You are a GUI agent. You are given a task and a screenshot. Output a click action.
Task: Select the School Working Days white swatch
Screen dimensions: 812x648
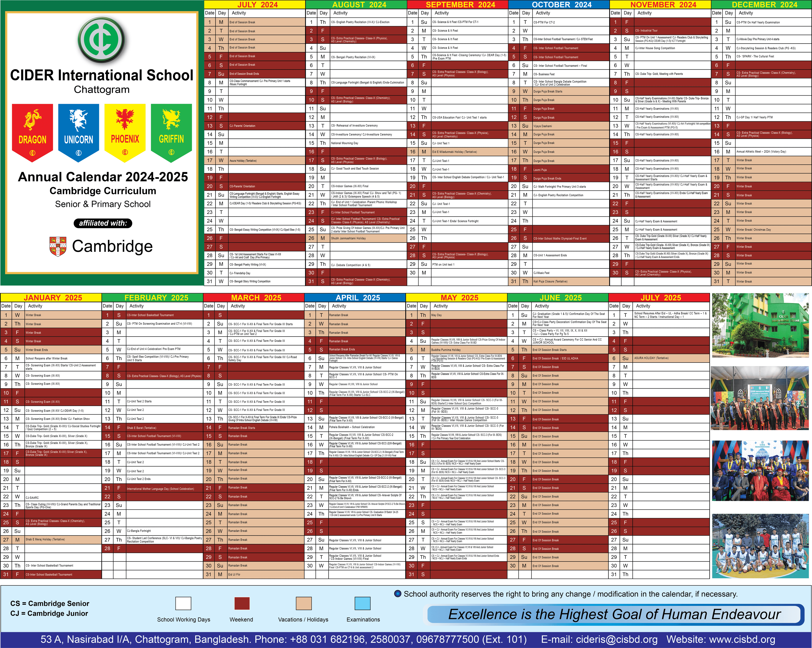(x=183, y=603)
